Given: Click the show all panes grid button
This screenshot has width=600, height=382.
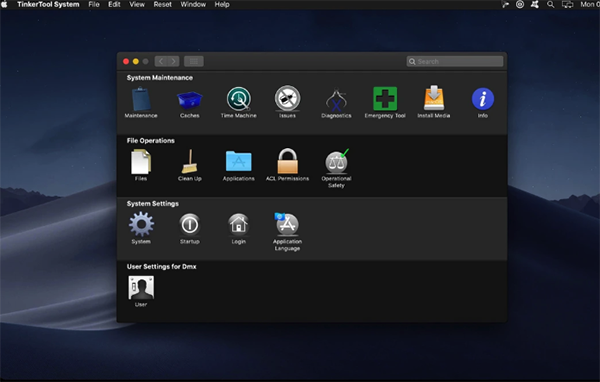Looking at the screenshot, I should (x=194, y=61).
